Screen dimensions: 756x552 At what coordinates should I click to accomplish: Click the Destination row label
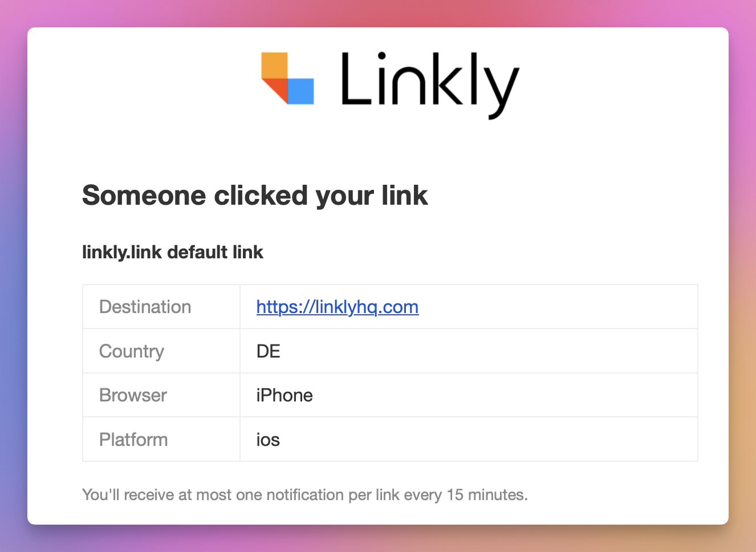click(x=145, y=307)
